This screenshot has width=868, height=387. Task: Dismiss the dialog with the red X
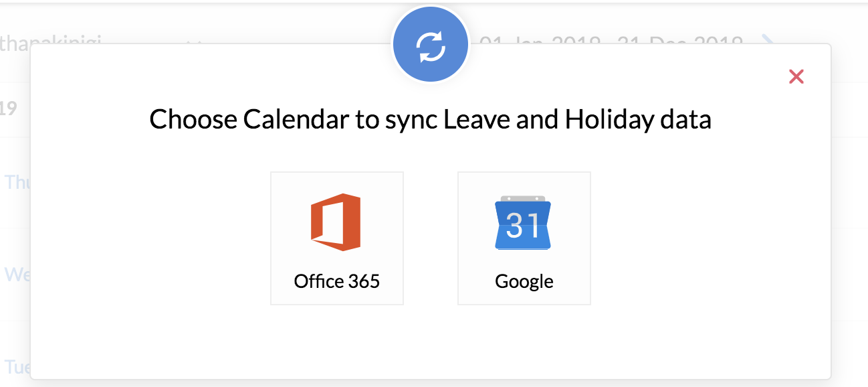[796, 76]
